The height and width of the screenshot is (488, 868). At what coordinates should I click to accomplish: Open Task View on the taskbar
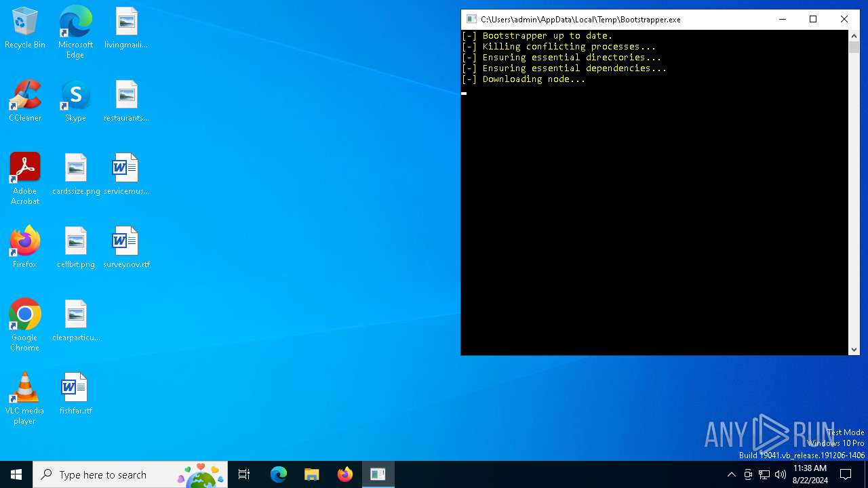tap(244, 474)
